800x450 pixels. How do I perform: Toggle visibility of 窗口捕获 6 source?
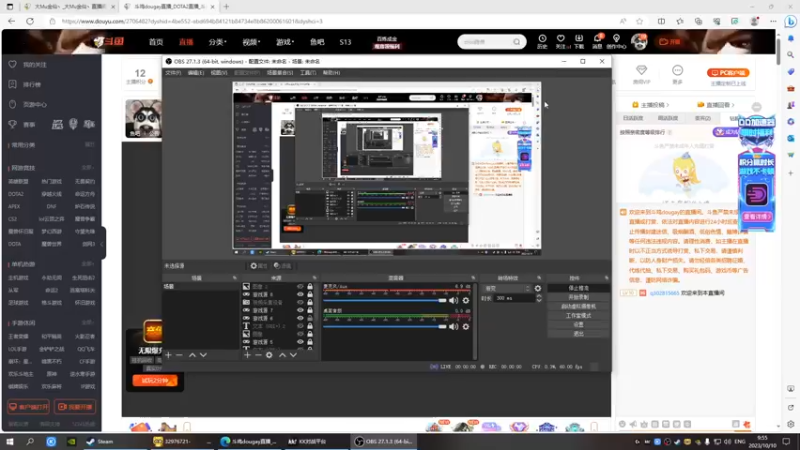(300, 318)
